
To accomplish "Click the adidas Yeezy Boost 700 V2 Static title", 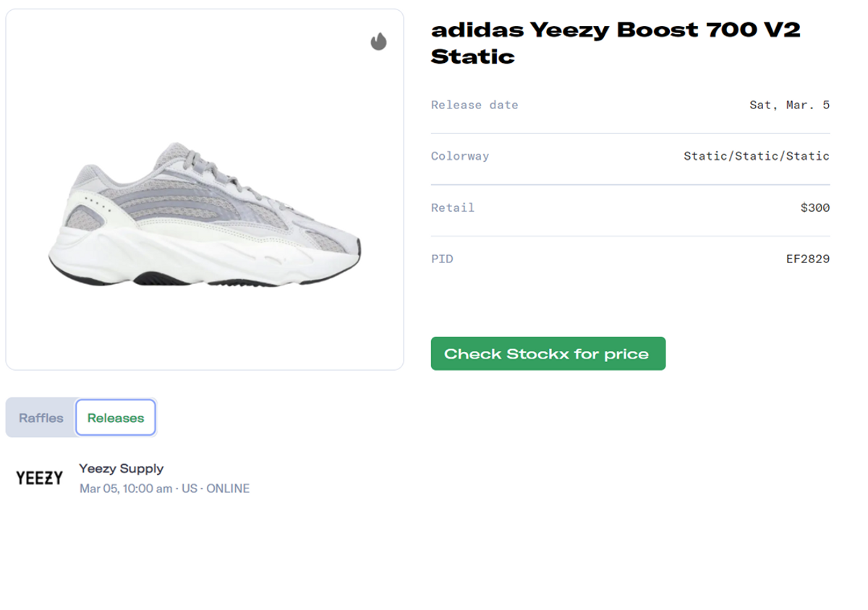I will pyautogui.click(x=616, y=43).
